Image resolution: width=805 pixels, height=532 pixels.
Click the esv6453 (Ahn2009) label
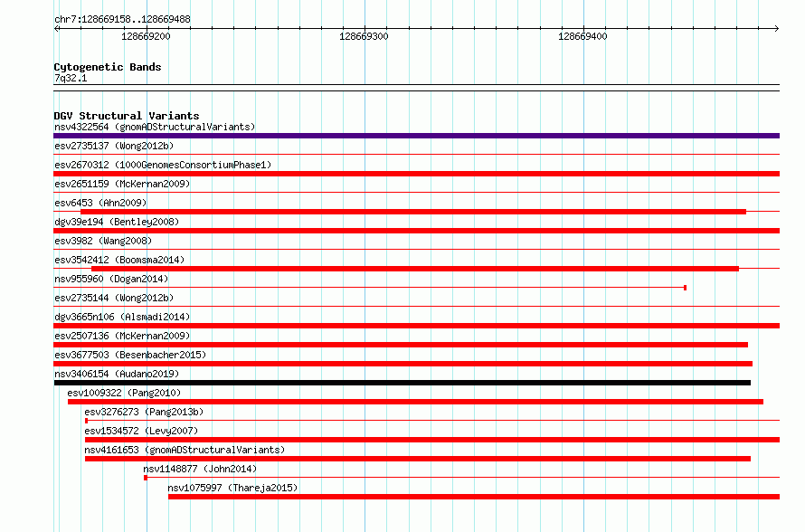[x=100, y=203]
